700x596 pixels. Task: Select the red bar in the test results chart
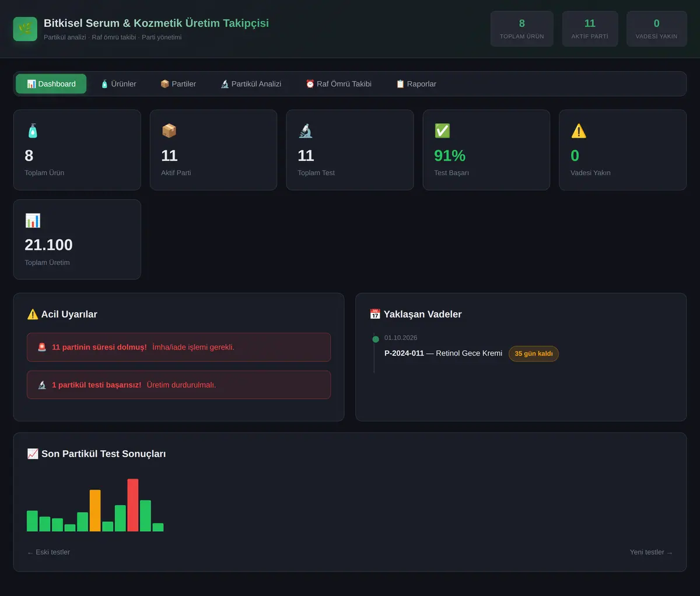point(133,506)
